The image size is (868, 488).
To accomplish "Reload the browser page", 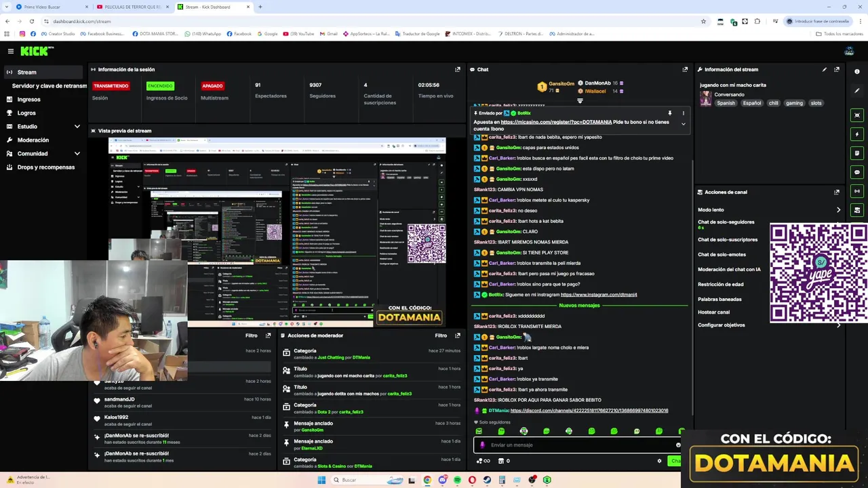I will tap(31, 21).
